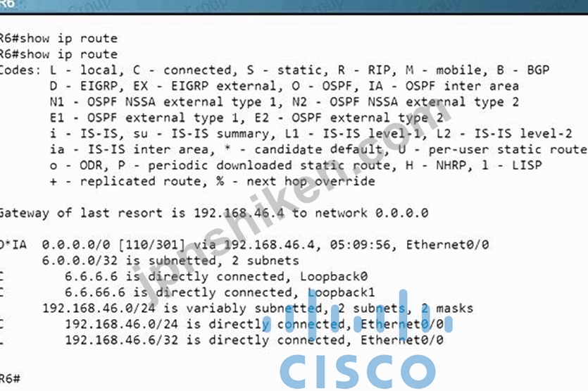Click the R6 title bar
The image size is (588, 391).
point(294,6)
